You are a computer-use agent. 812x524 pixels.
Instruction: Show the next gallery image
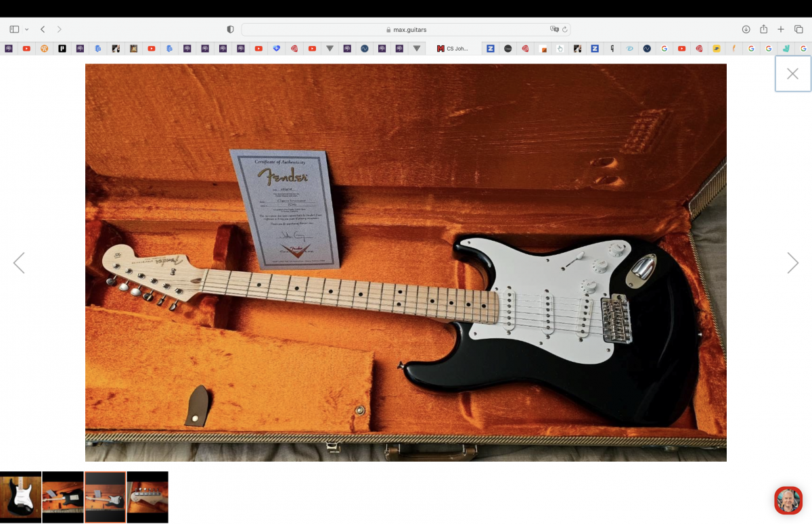(792, 263)
